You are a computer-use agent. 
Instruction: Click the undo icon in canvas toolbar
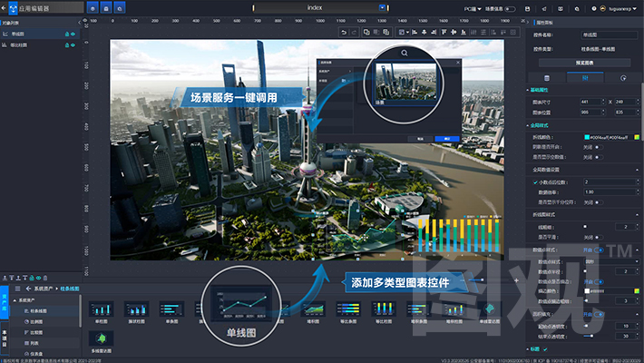(x=343, y=33)
